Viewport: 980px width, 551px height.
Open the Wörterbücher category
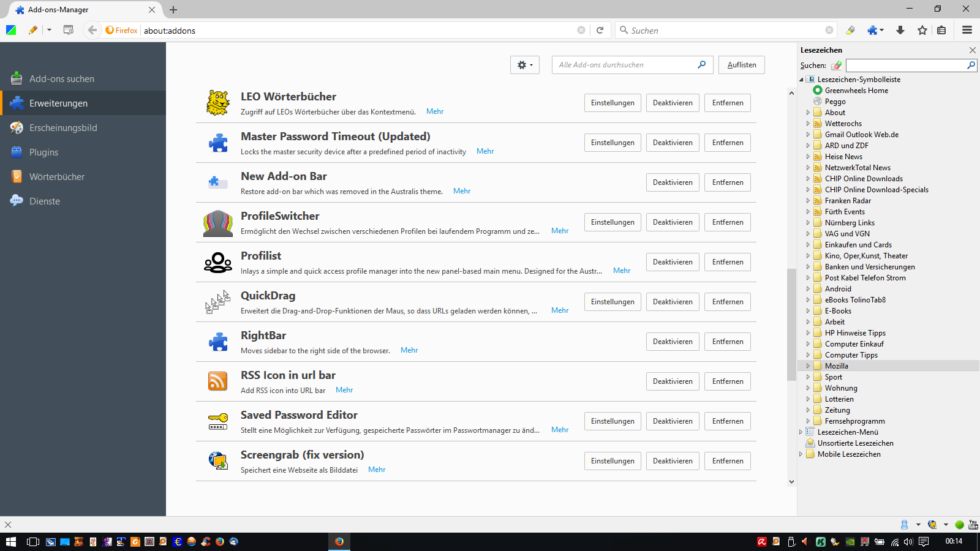coord(83,176)
